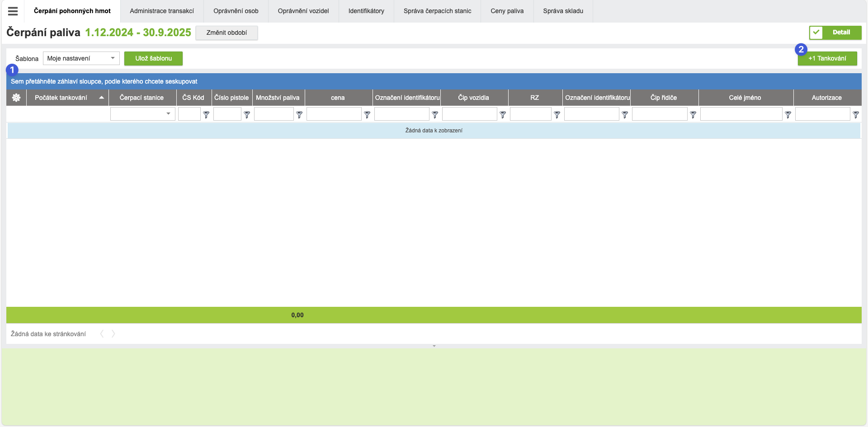Collapse the bottom panel splitter arrow
The image size is (868, 427).
(x=434, y=346)
